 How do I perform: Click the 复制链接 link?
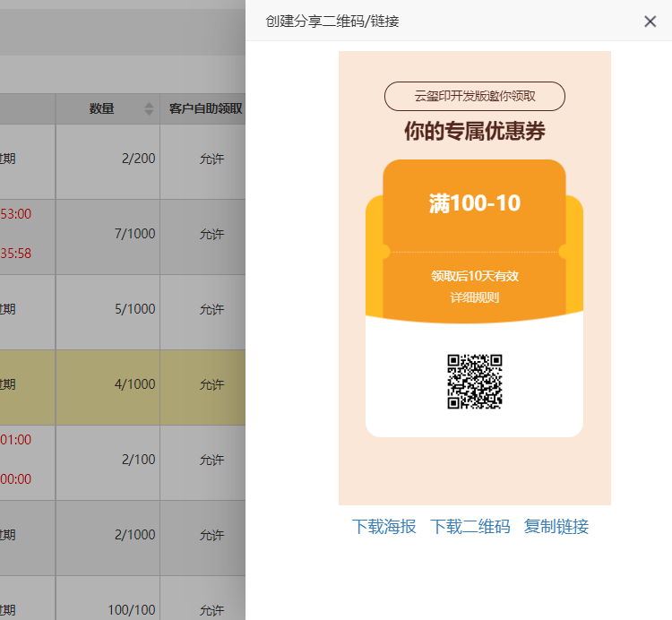click(x=556, y=527)
